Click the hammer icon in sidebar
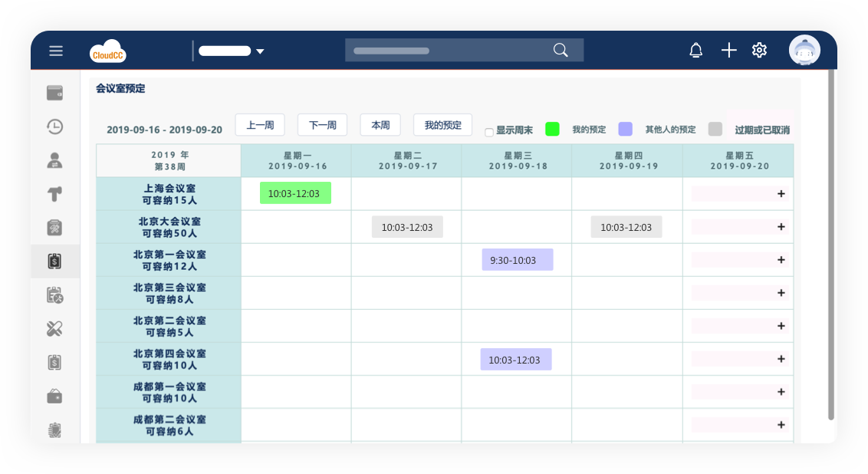This screenshot has height=474, width=868. [54, 194]
